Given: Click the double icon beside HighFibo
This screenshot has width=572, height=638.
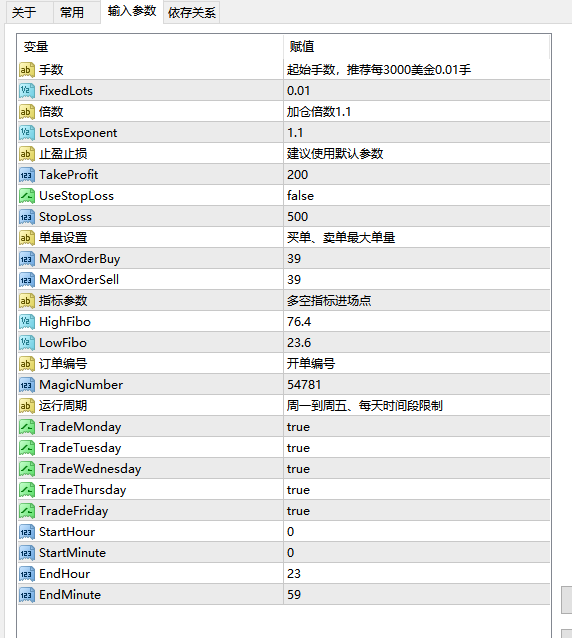Looking at the screenshot, I should click(x=26, y=322).
